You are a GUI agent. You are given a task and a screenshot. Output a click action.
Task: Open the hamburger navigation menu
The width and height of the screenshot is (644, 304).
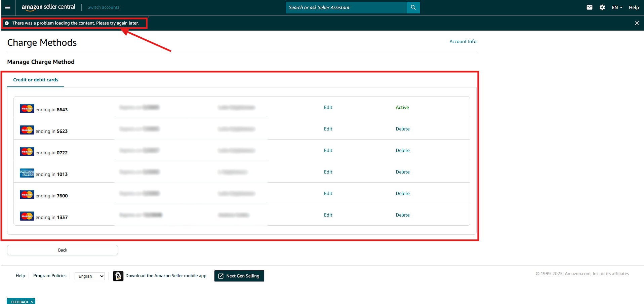[8, 7]
